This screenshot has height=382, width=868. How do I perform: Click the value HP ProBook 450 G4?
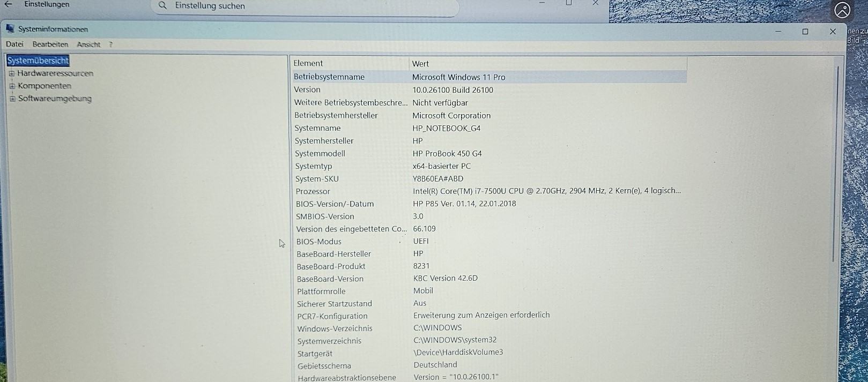447,153
